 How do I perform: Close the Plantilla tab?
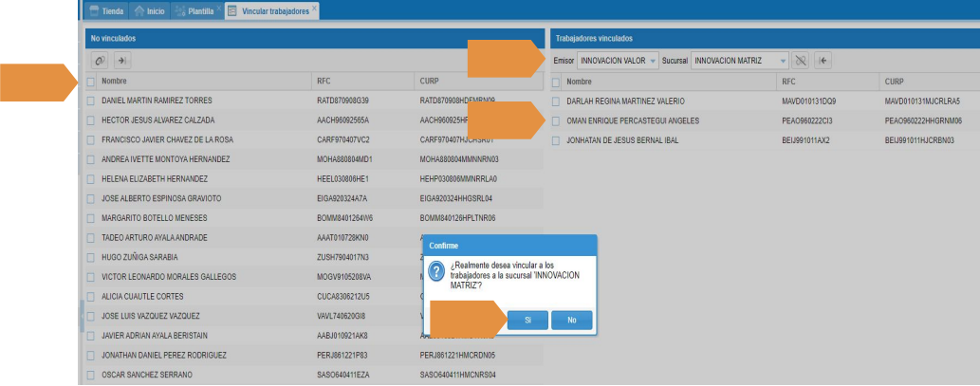point(219,9)
